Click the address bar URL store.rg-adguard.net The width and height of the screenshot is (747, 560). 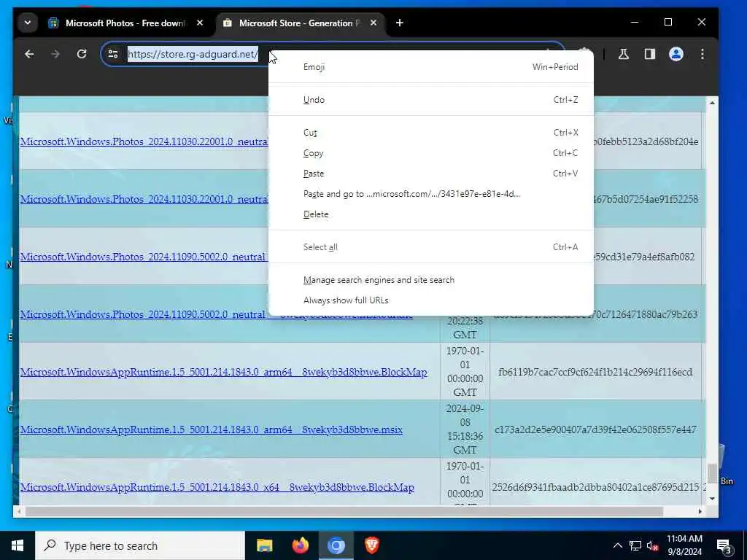click(x=193, y=54)
